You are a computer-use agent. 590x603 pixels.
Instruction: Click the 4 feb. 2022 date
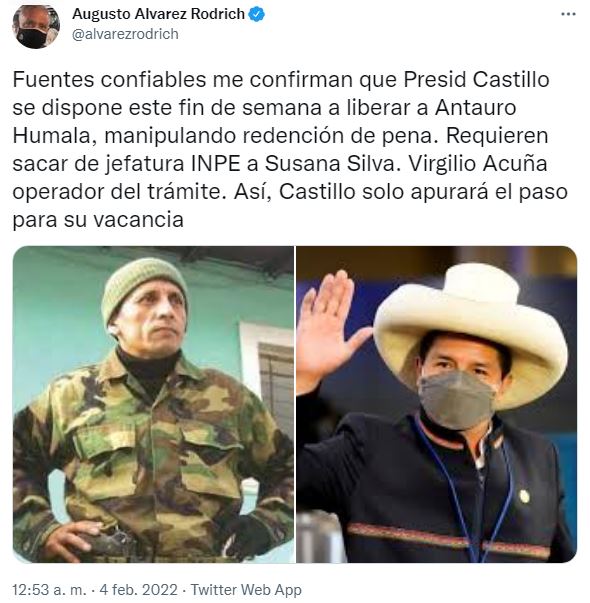[138, 590]
